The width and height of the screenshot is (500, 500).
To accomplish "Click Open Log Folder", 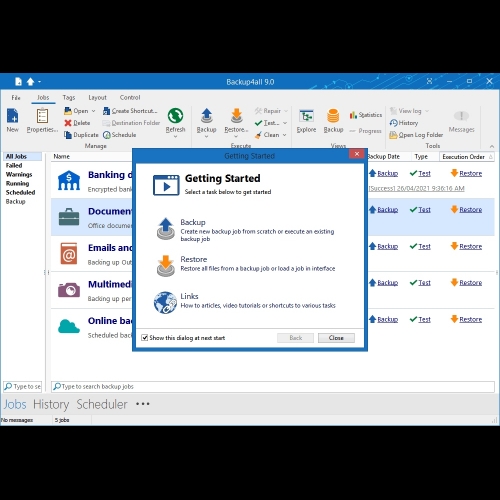I will 416,135.
